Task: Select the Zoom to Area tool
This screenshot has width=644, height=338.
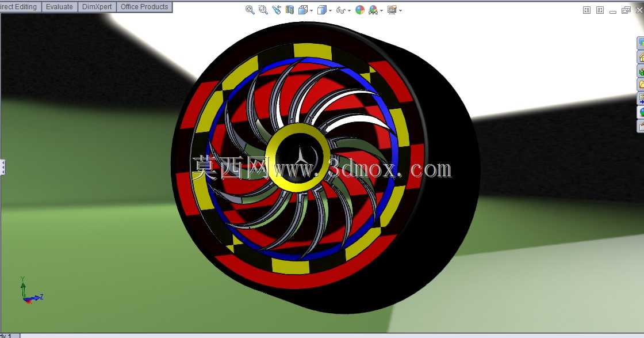Action: pos(263,10)
